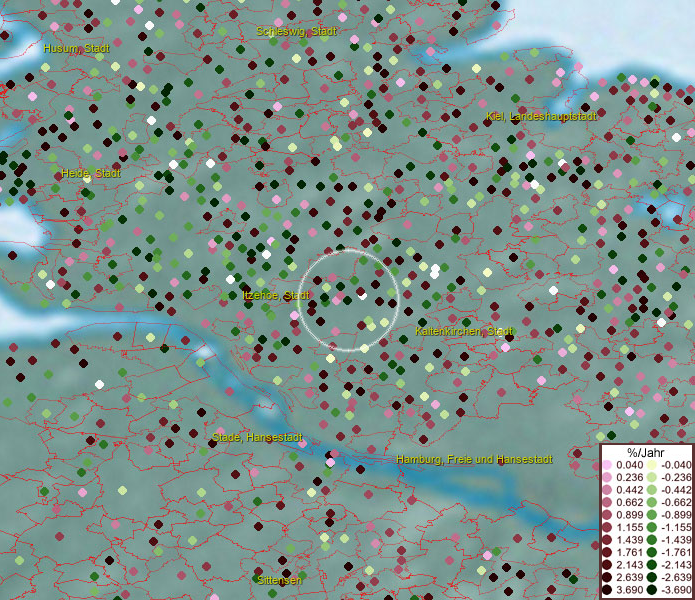Select the 1.439 legend color swatch
695x600 pixels.
pos(607,540)
